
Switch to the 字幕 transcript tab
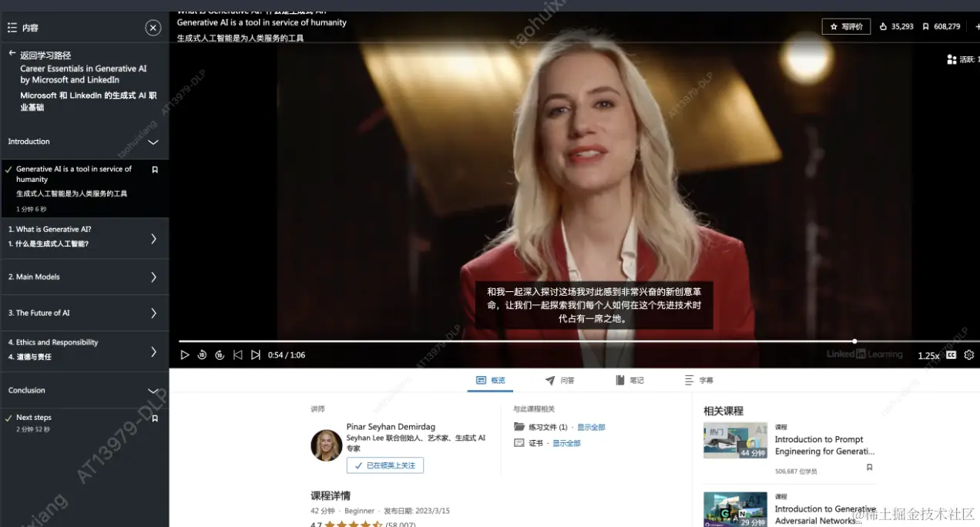point(699,381)
